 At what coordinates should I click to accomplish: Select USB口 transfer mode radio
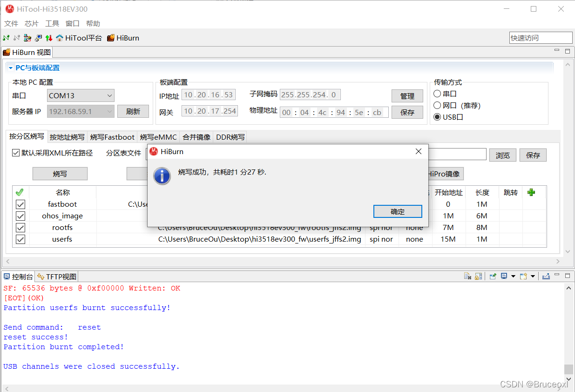(437, 117)
